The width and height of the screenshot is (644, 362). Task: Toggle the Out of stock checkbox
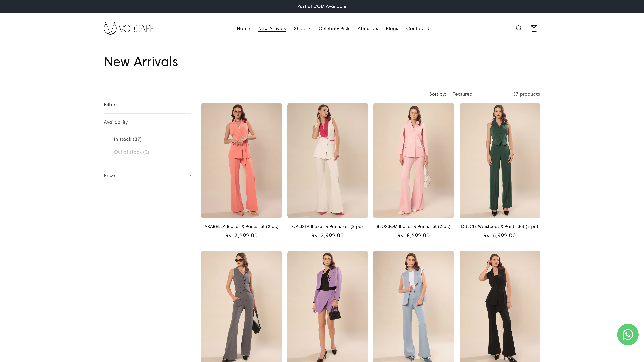[x=107, y=152]
